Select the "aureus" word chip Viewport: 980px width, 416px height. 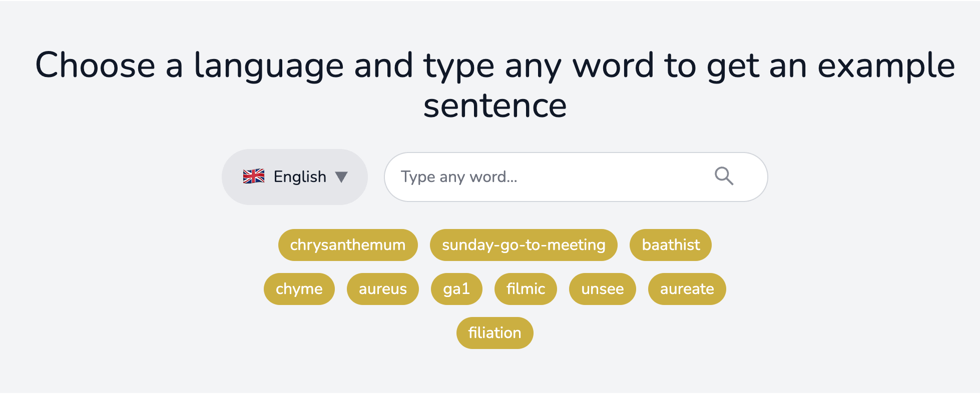(383, 289)
